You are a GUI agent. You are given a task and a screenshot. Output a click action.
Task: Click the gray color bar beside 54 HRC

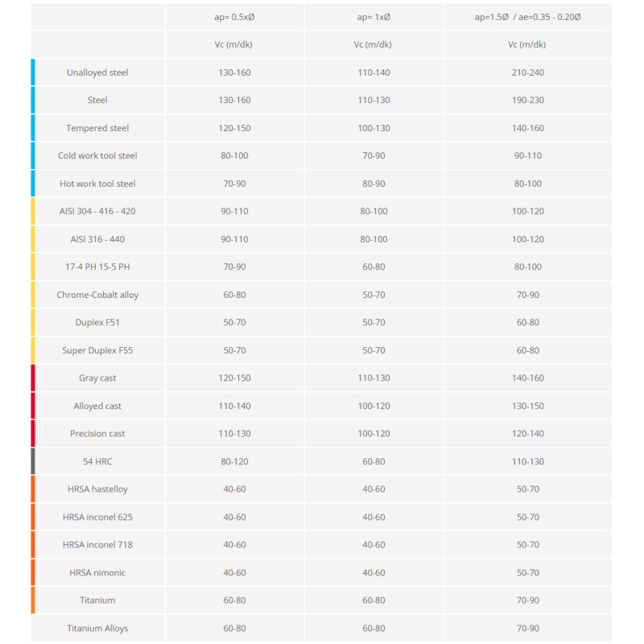tap(33, 461)
